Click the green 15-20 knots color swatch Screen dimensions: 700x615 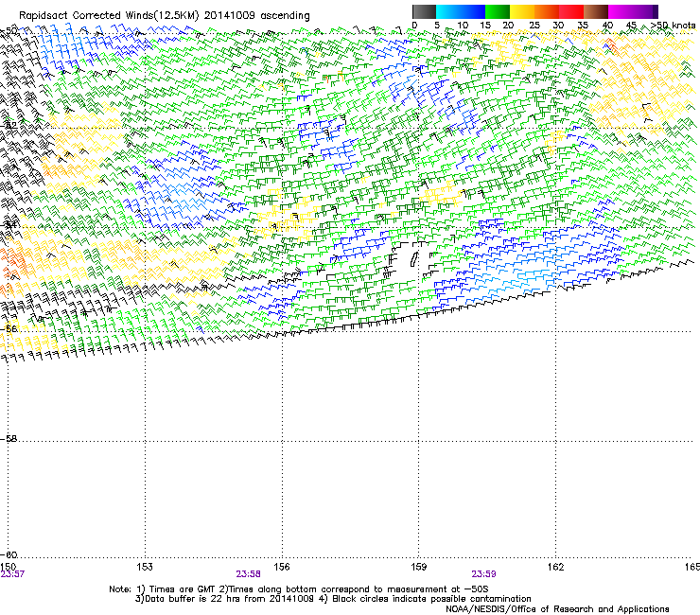pos(498,11)
